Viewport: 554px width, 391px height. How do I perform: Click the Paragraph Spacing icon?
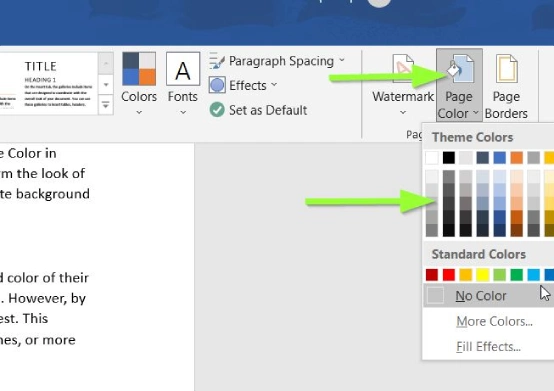(217, 61)
